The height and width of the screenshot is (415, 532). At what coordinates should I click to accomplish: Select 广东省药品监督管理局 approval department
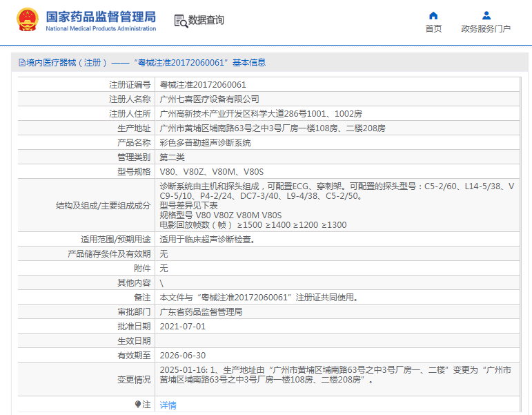[201, 312]
